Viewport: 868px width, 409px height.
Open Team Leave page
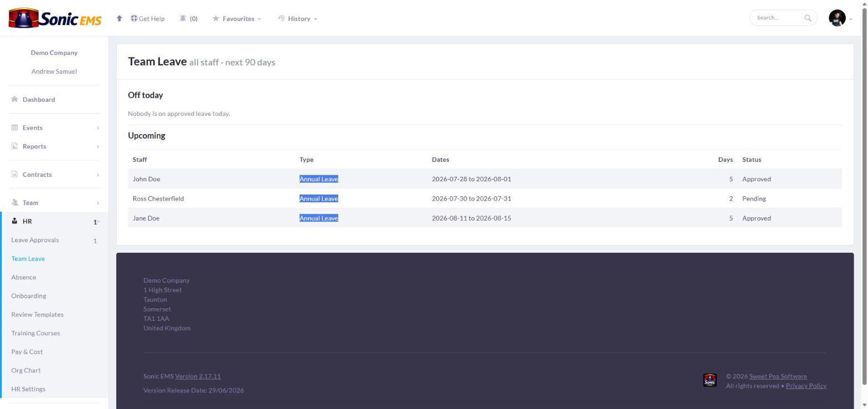28,259
